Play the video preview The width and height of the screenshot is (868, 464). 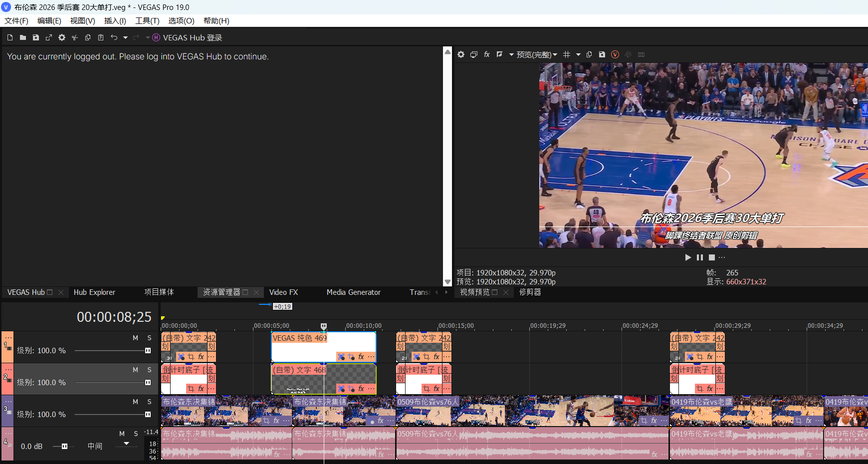click(688, 257)
